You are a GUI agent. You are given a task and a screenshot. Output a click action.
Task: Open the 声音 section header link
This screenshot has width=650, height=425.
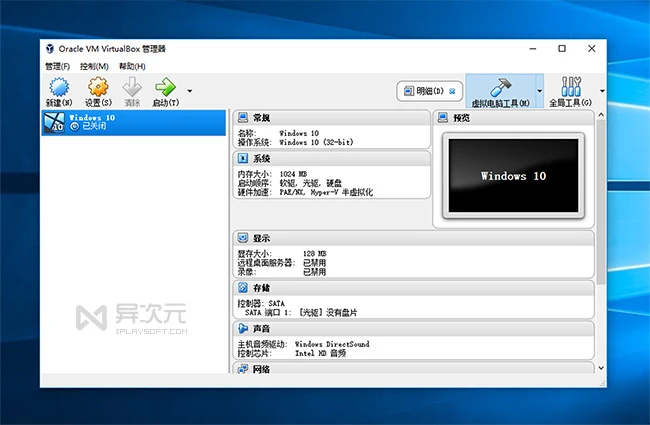point(261,328)
